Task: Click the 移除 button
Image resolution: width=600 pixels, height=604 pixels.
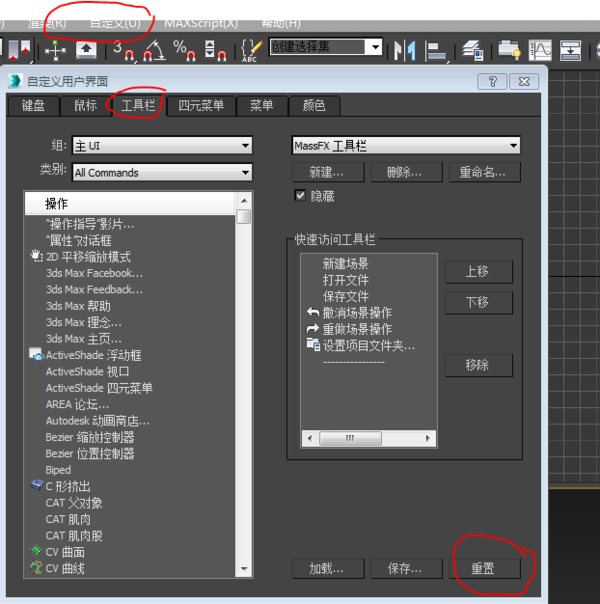Action: [479, 365]
